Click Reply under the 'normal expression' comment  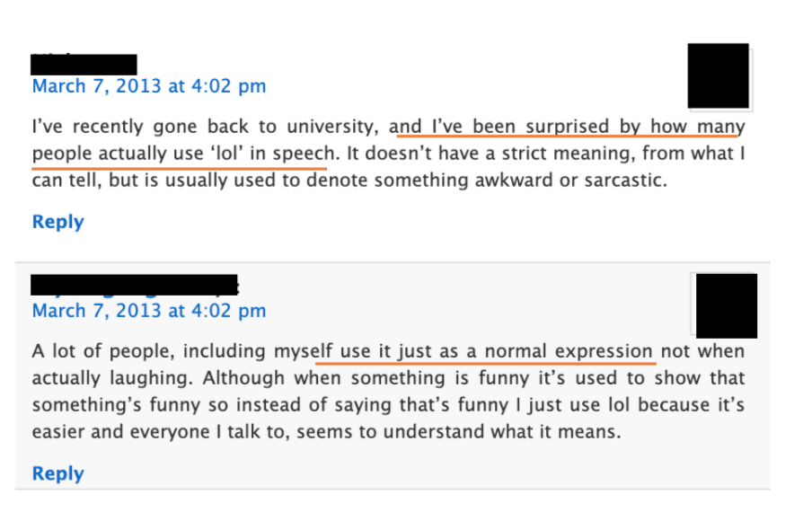[57, 473]
